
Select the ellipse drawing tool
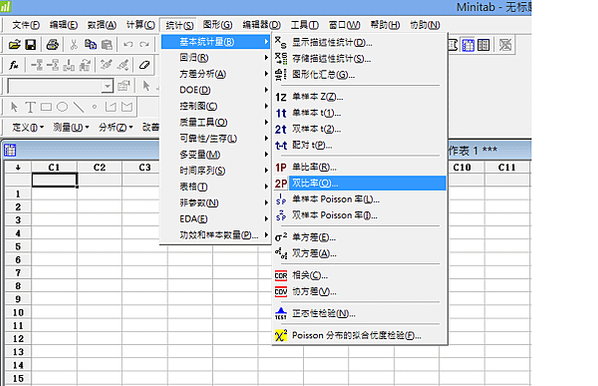click(x=62, y=107)
